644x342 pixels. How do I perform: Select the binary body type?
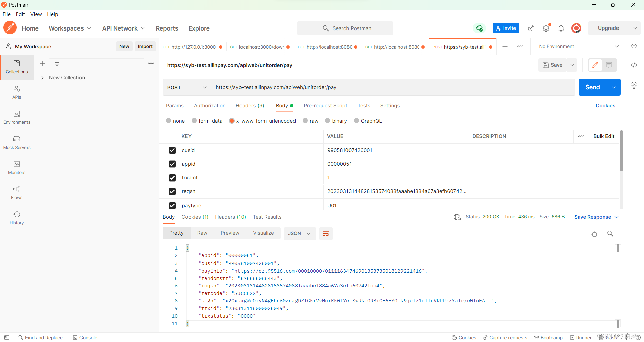pyautogui.click(x=328, y=121)
